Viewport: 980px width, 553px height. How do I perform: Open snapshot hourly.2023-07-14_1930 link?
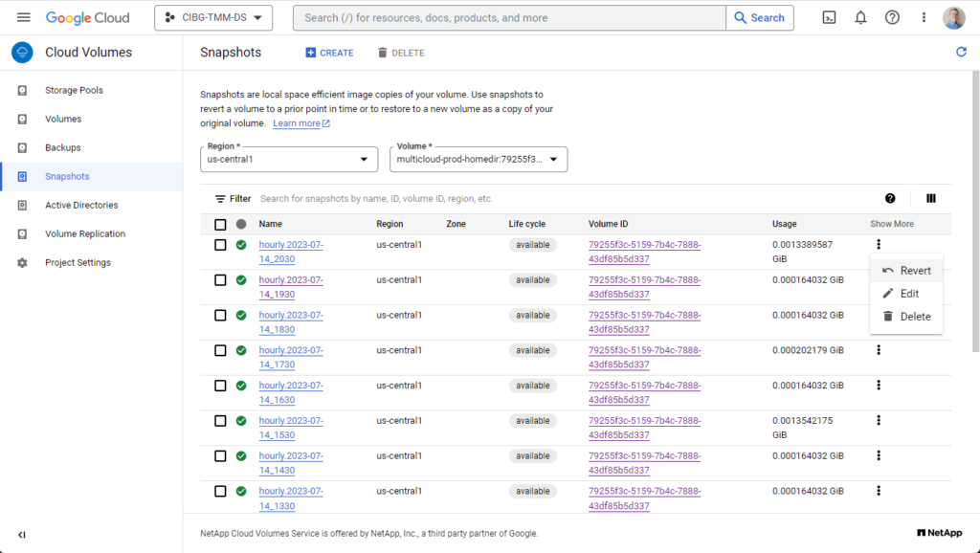(x=291, y=287)
